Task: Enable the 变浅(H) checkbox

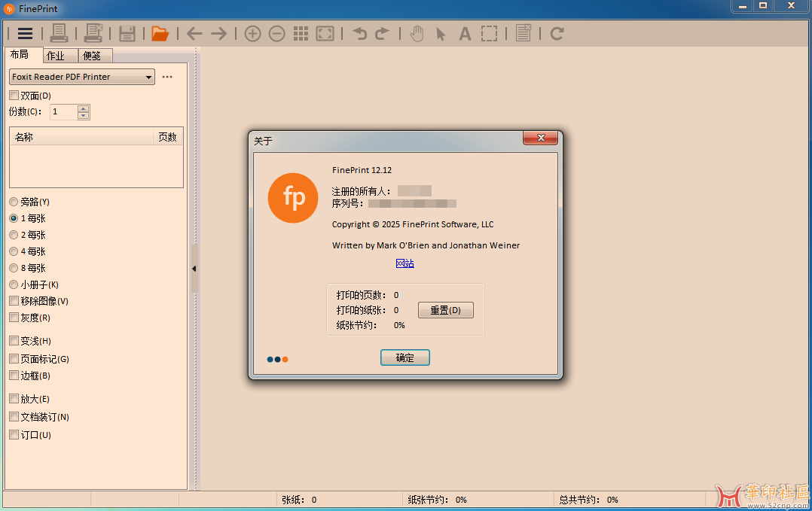Action: (x=14, y=341)
